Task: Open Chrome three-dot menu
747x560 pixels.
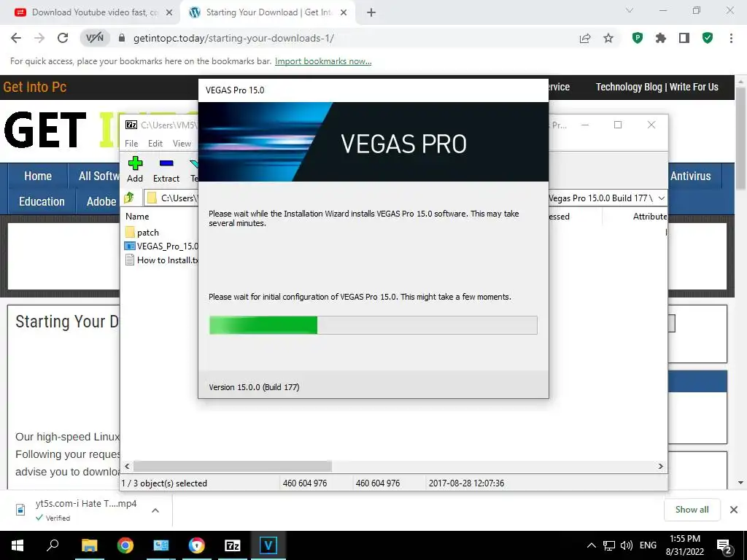Action: [x=731, y=38]
